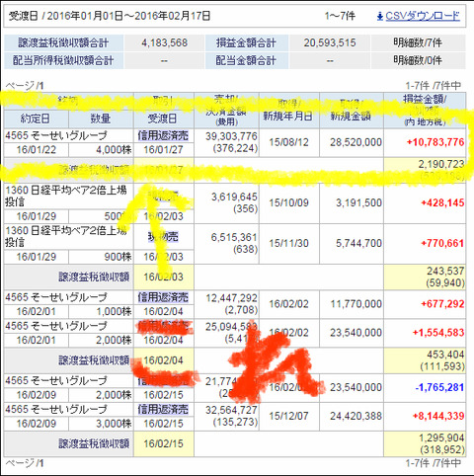
Task: Click the acquisition date 15/10/09
Action: click(x=288, y=202)
